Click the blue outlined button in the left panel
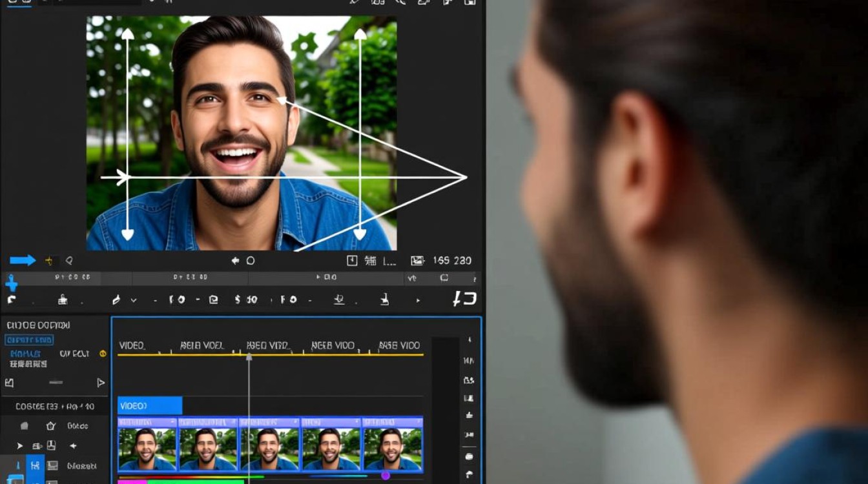This screenshot has height=484, width=868. tap(29, 340)
